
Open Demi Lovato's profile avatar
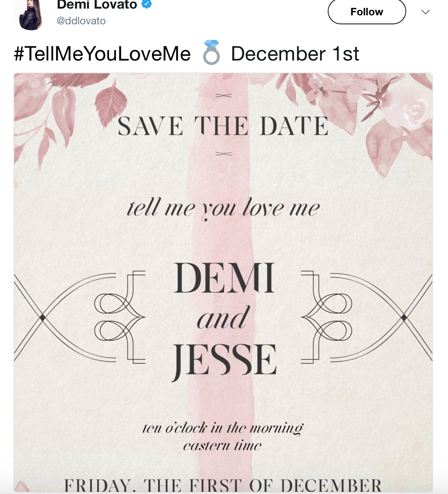click(31, 14)
